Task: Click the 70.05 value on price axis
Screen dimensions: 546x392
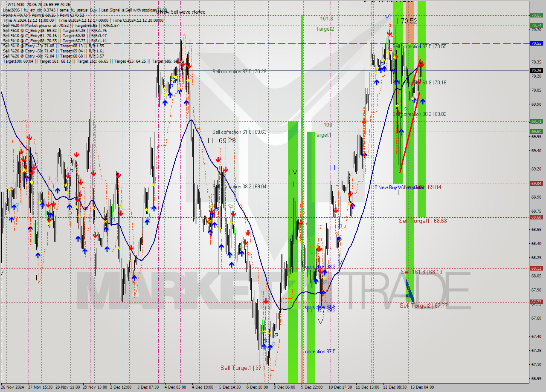Action: point(536,90)
